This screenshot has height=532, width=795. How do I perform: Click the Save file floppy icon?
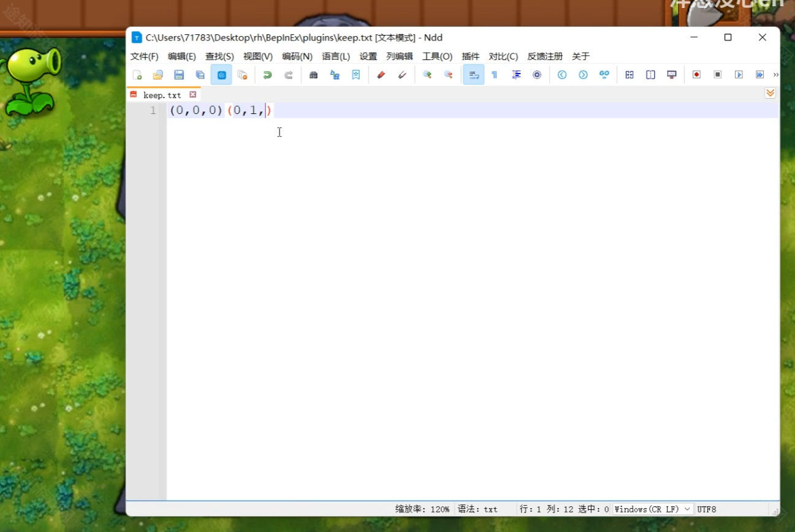coord(179,75)
